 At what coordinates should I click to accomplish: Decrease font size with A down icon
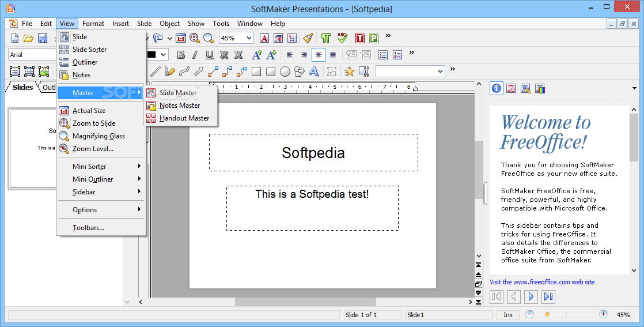[x=271, y=55]
